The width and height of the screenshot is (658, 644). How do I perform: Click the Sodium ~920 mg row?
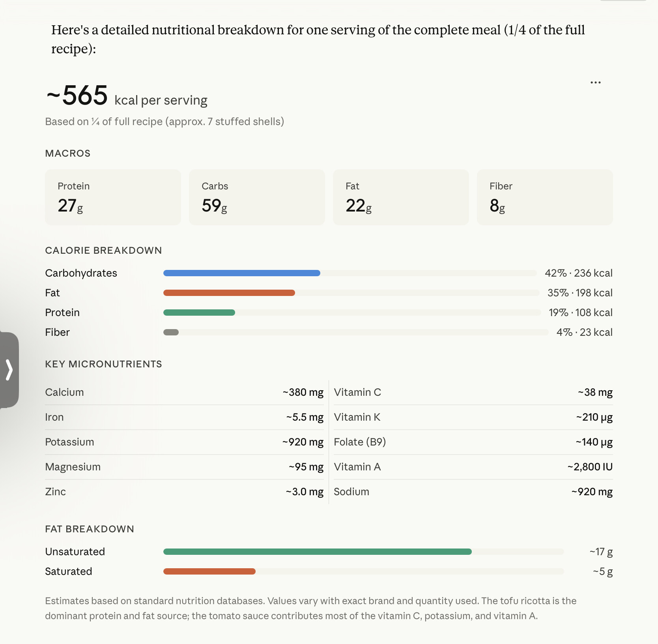[x=473, y=492]
